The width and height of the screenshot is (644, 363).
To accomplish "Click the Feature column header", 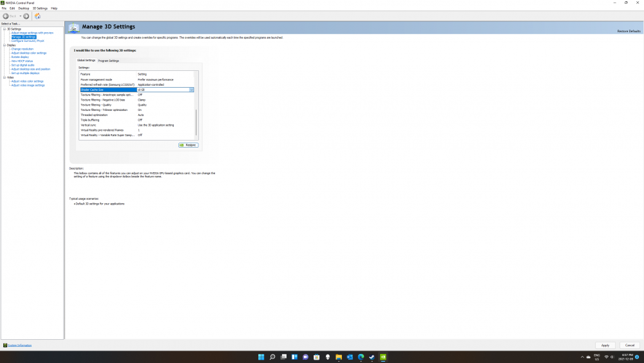I will 108,74.
